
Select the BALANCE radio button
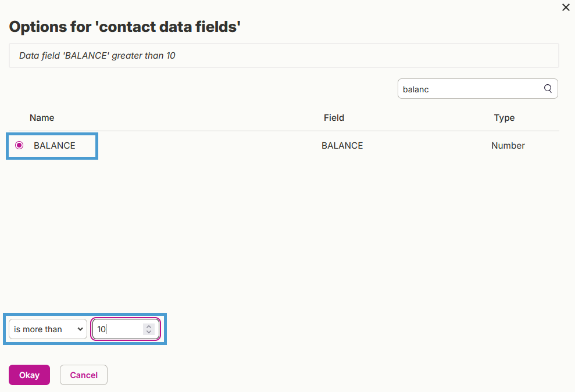pos(19,145)
